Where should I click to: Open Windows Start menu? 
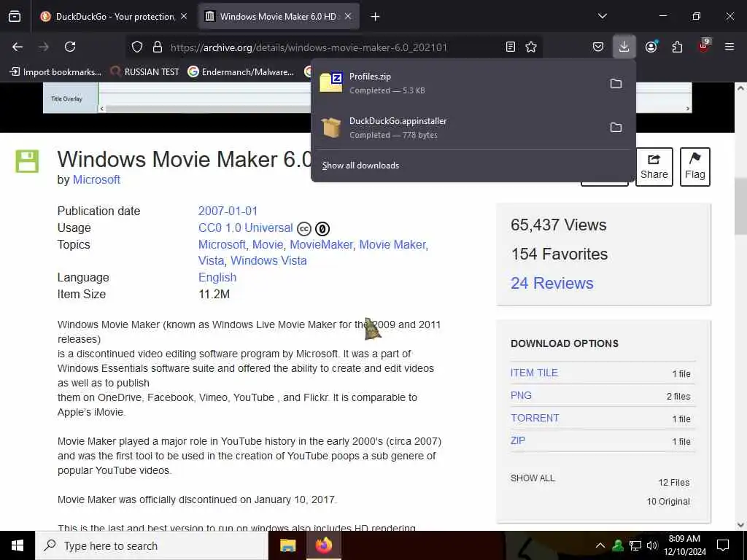tap(18, 545)
